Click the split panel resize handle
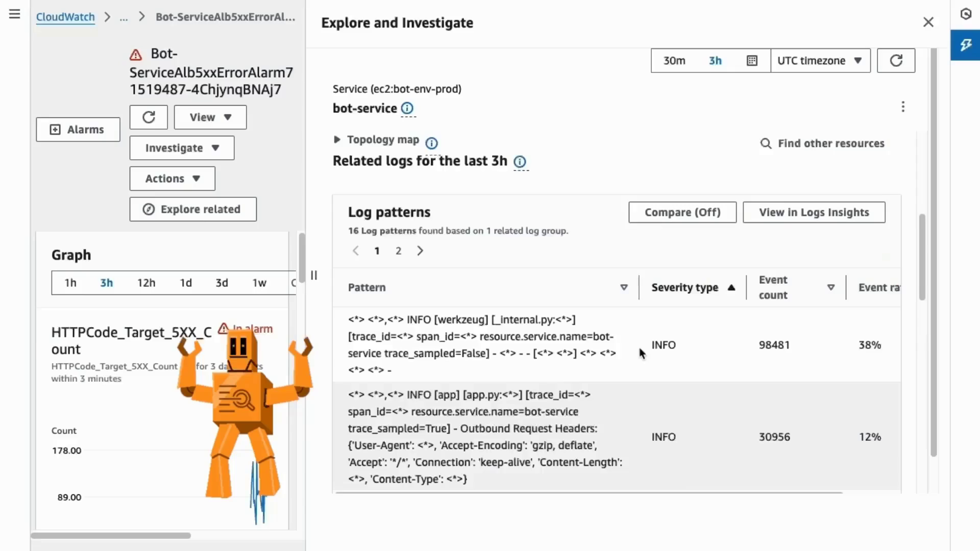Image resolution: width=980 pixels, height=551 pixels. (314, 275)
